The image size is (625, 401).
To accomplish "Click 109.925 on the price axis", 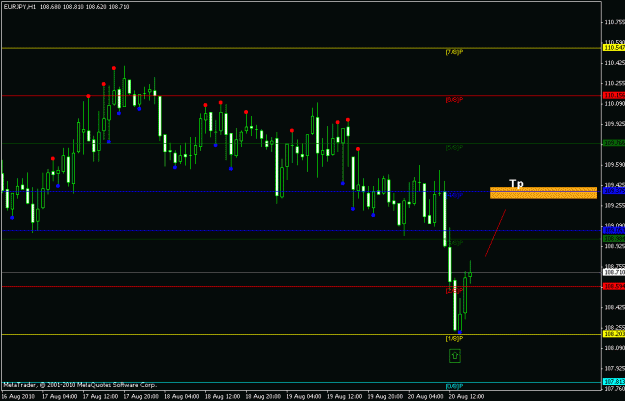I will click(x=615, y=124).
